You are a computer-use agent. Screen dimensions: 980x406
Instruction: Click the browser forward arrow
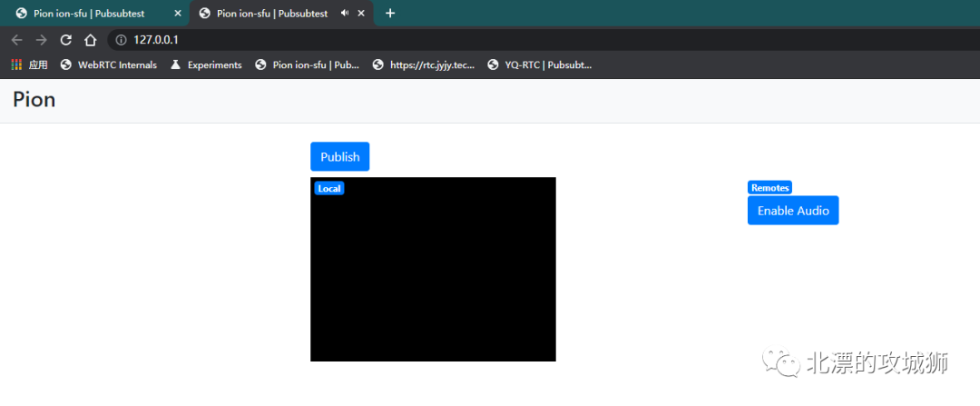[x=41, y=40]
